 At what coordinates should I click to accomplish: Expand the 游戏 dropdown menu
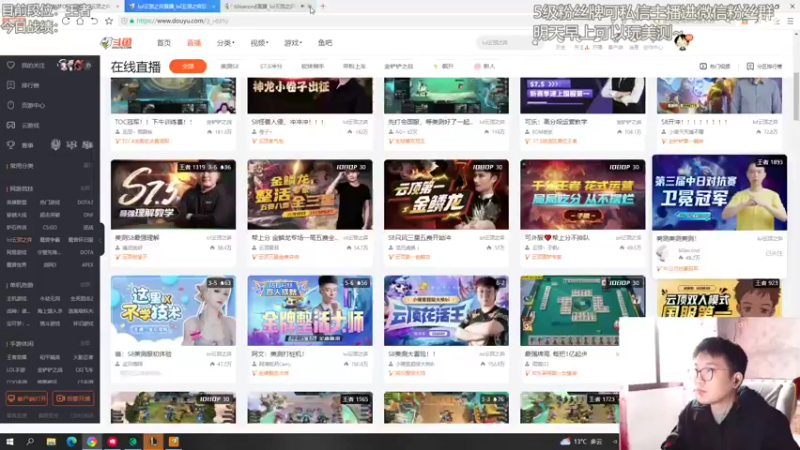[x=293, y=43]
